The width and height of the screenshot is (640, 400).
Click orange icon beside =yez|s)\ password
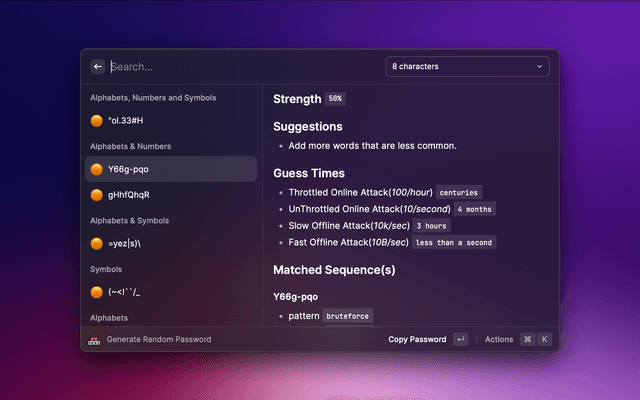[x=97, y=243]
